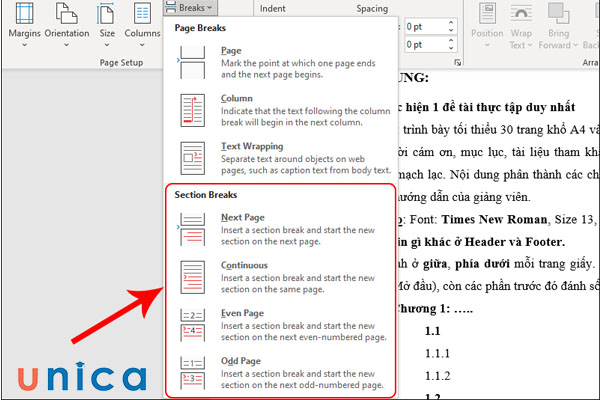Viewport: 600px width, 400px height.
Task: Expand the Bring Forward dropdown arrow
Action: point(575,45)
